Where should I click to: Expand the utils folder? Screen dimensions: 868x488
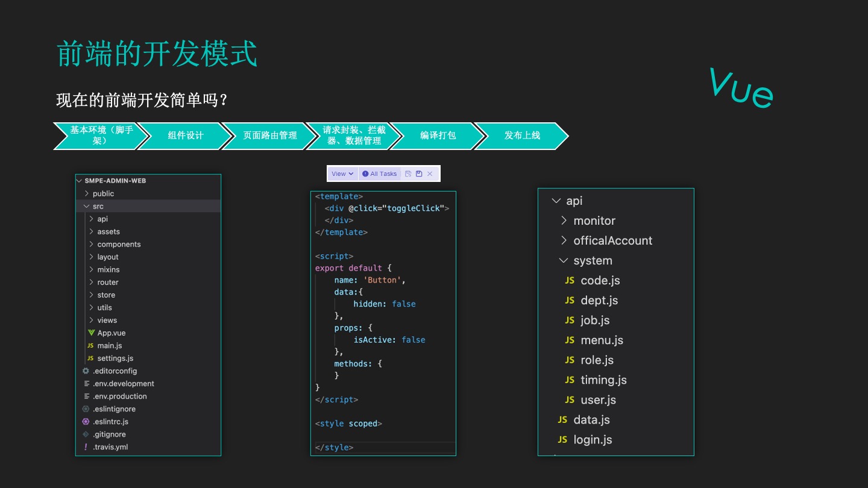(x=92, y=307)
